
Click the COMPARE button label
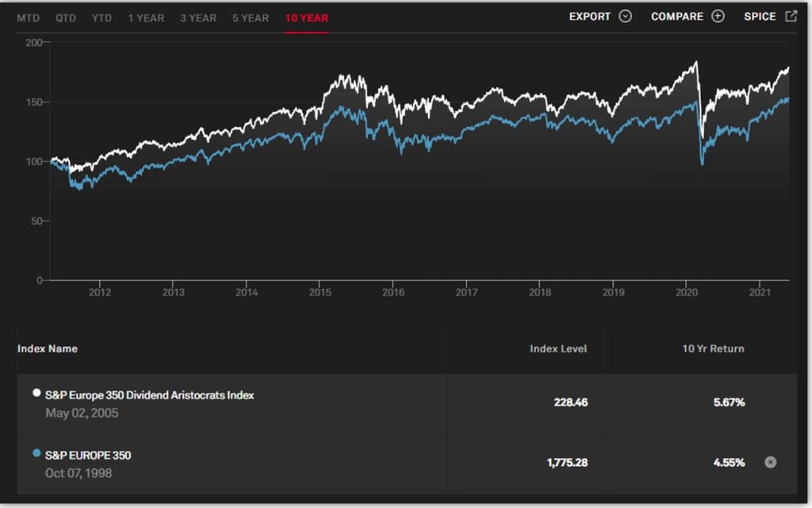677,17
